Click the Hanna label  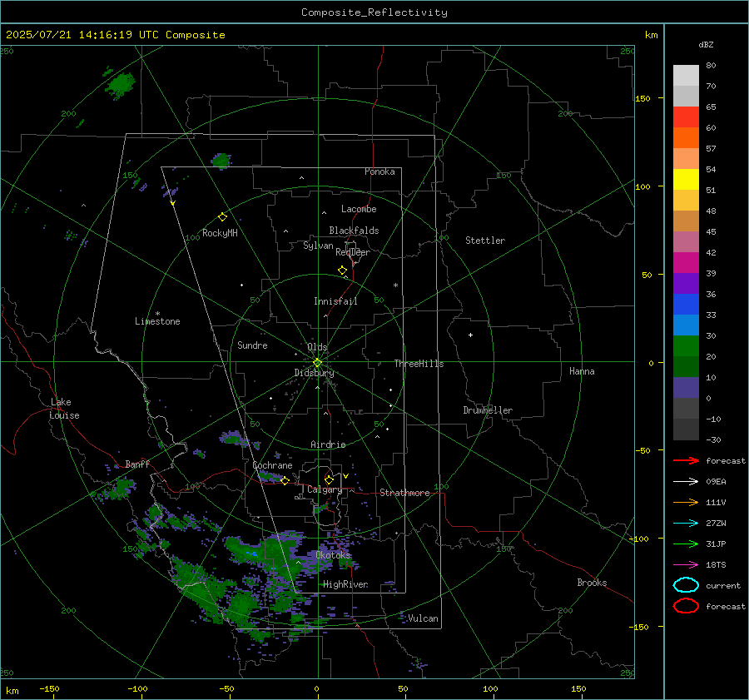pos(582,371)
